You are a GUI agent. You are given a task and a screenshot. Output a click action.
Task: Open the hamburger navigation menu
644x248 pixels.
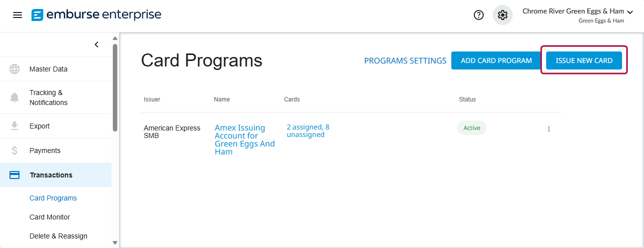[x=17, y=15]
